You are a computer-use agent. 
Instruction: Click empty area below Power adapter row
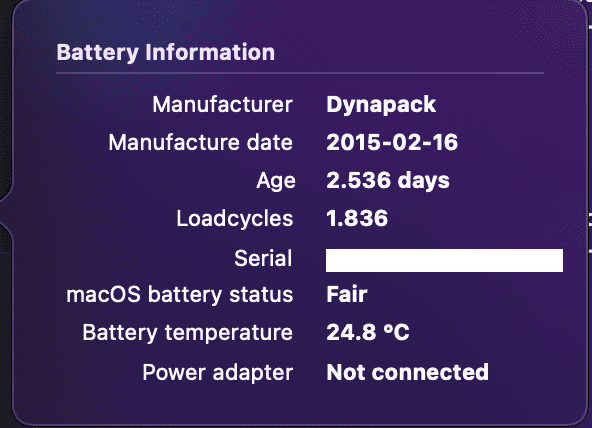[x=300, y=404]
